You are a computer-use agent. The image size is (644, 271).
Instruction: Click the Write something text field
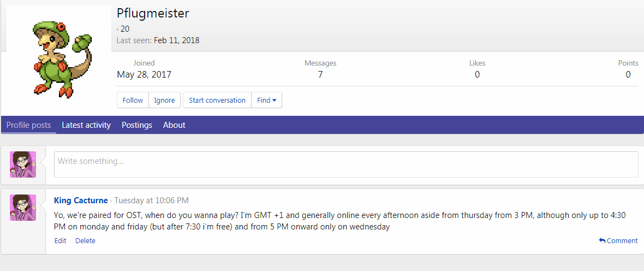click(x=346, y=164)
